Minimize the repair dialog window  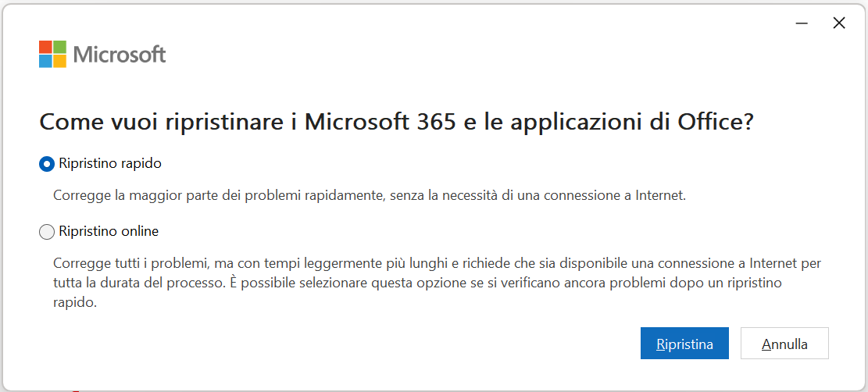802,23
